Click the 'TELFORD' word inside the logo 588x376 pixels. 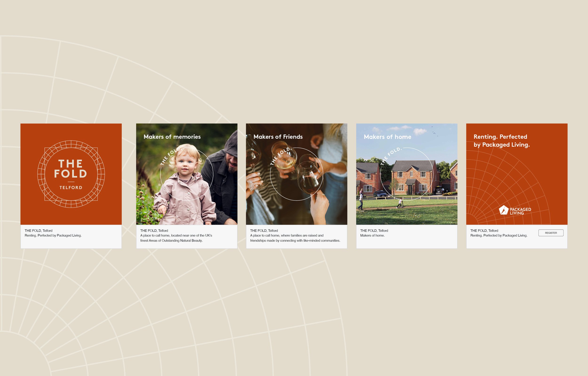(x=71, y=188)
